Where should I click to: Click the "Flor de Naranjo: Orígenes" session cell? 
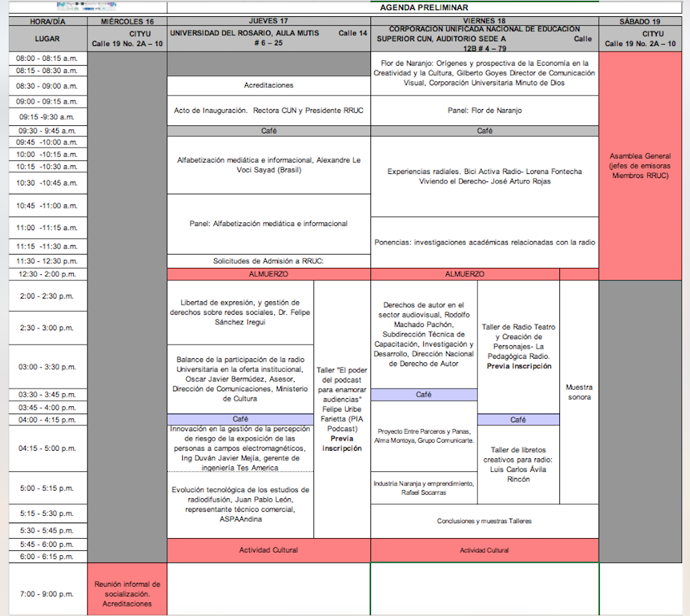coord(485,73)
